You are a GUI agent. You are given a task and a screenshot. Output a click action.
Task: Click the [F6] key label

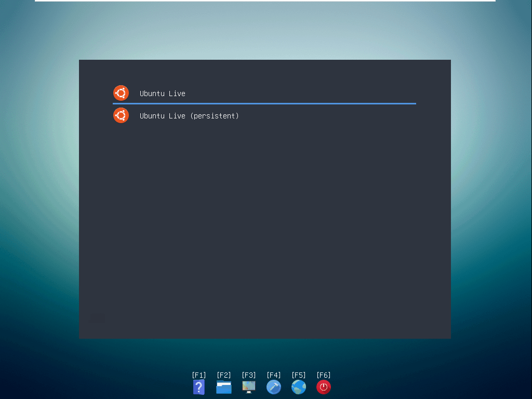coord(324,375)
